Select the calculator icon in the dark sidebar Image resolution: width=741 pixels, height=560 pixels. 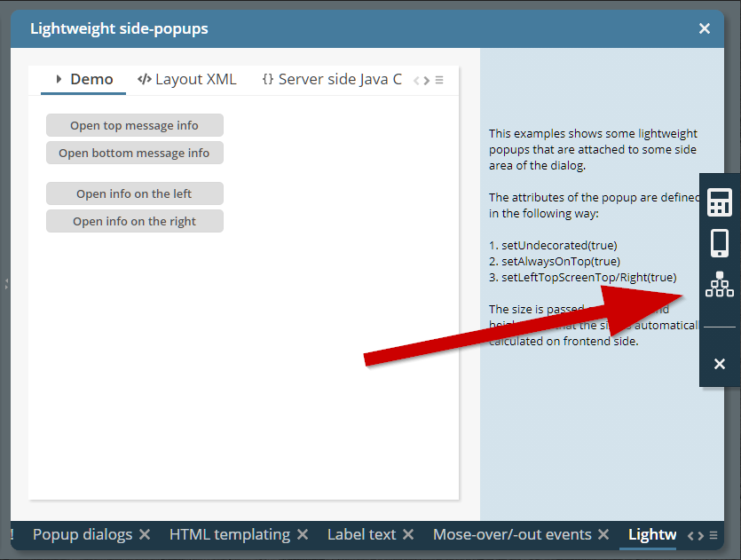719,201
